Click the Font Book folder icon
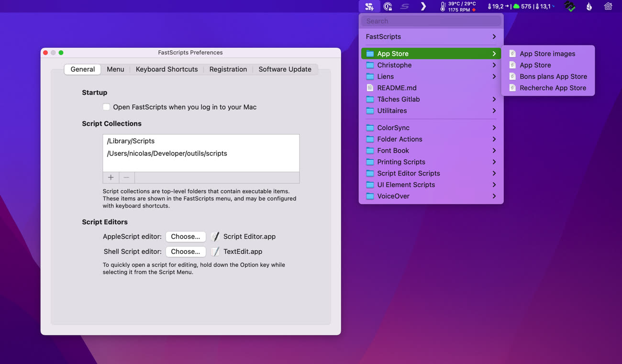 pos(370,151)
